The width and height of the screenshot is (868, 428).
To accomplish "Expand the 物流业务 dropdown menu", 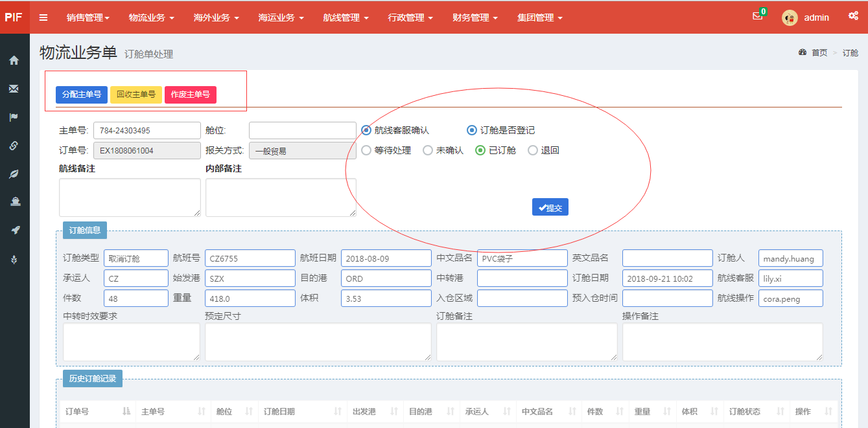I will pos(152,17).
